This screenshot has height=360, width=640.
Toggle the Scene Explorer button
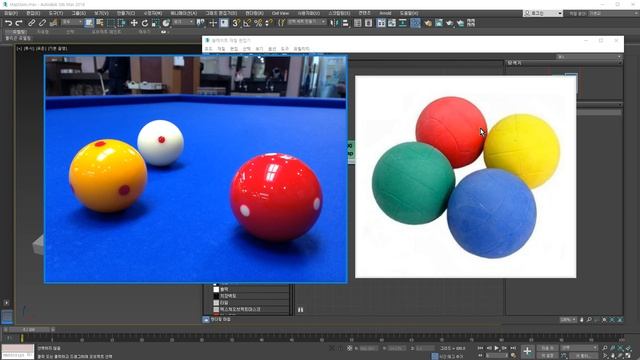[x=357, y=23]
